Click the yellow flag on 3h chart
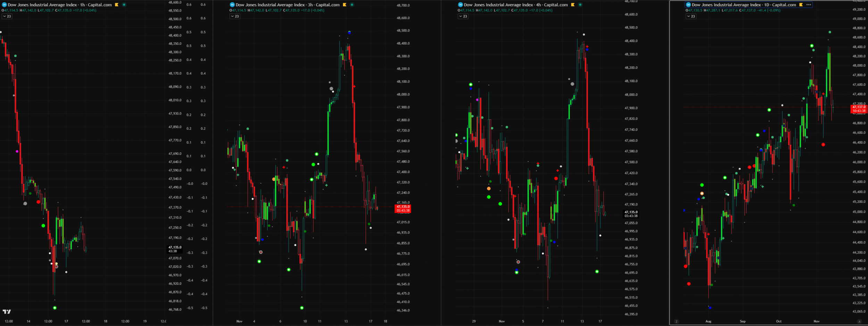This screenshot has height=326, width=868. (x=344, y=5)
